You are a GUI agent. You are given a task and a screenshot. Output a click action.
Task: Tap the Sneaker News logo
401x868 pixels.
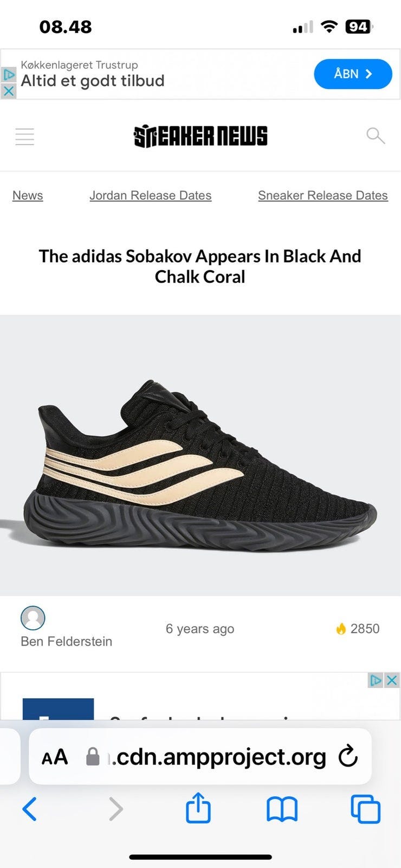(x=200, y=136)
